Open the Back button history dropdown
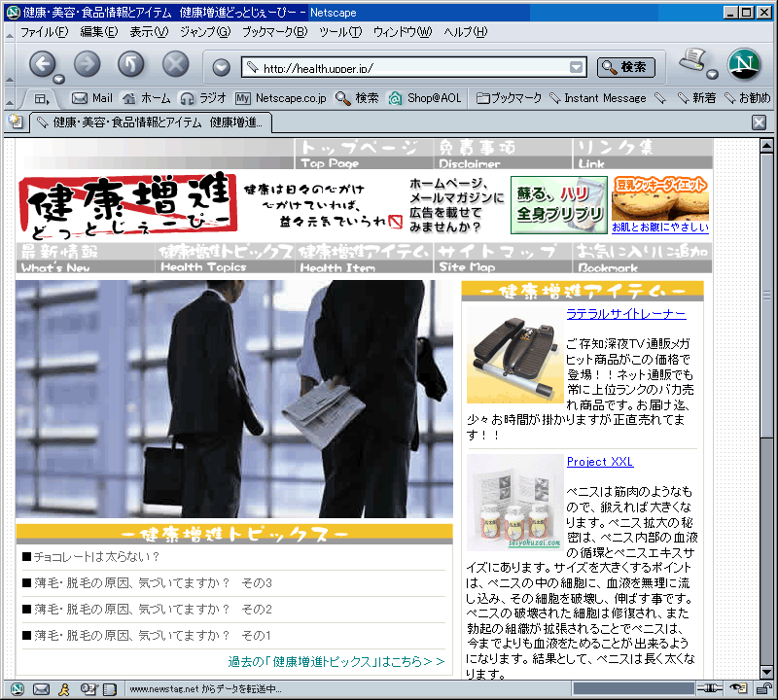This screenshot has width=778, height=700. [59, 79]
